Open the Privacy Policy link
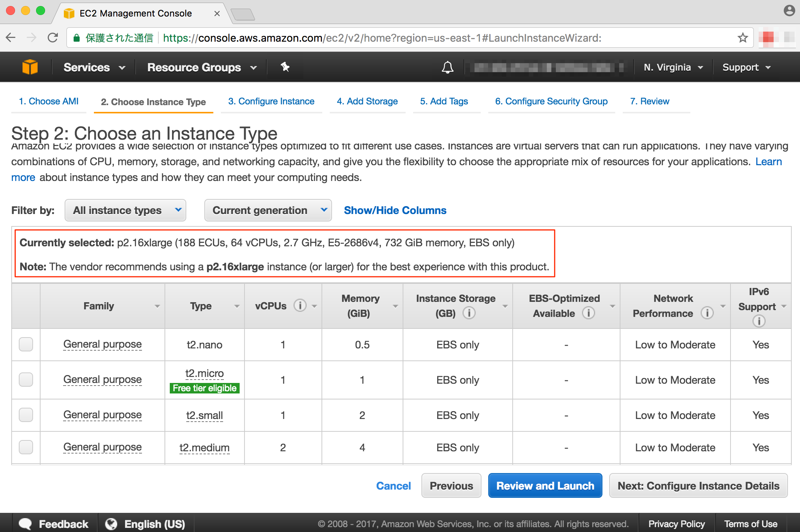 676,524
